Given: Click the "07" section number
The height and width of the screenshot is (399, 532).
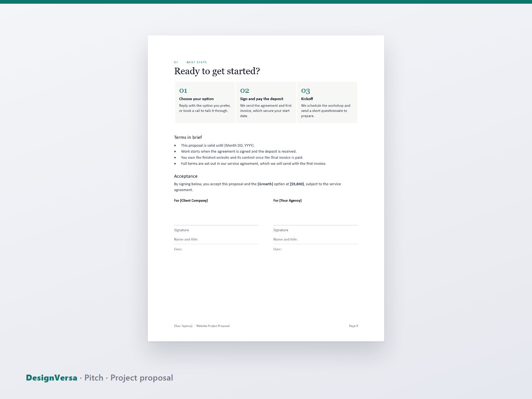Looking at the screenshot, I should [176, 62].
